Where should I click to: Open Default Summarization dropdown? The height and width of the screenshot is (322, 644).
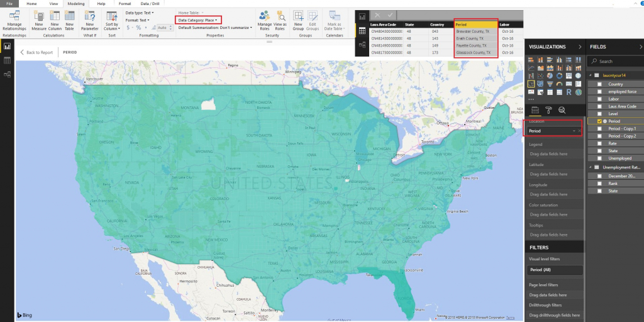coord(216,28)
